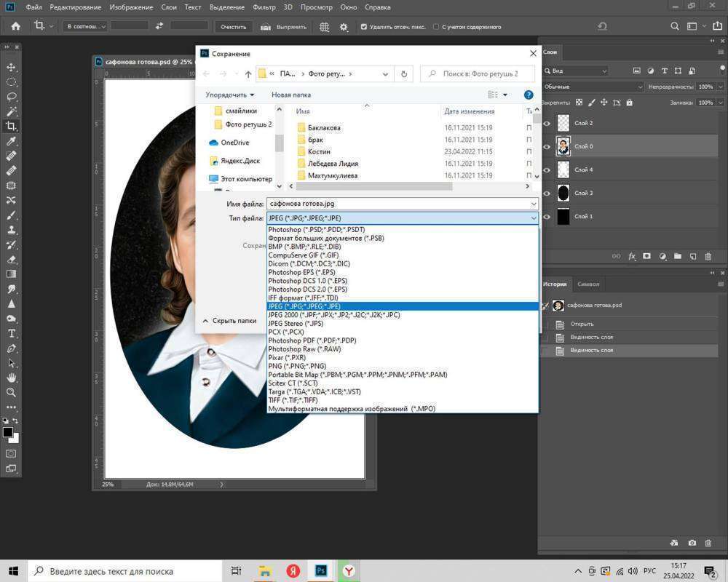Choose the Horizontal Type tool
The width and height of the screenshot is (728, 582).
tap(12, 333)
